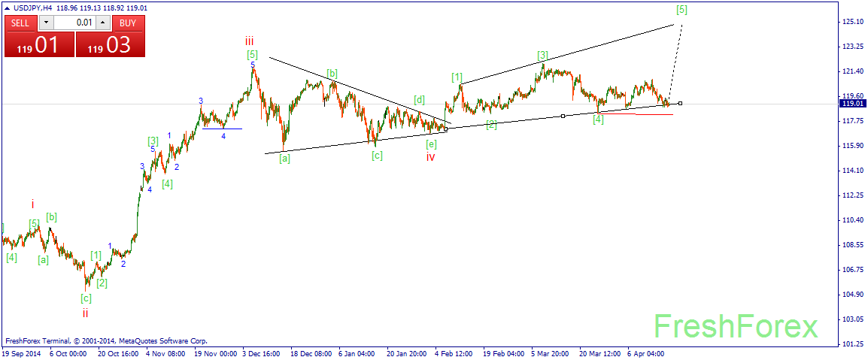Click the red wave ii label
This screenshot has height=360, width=868.
pyautogui.click(x=86, y=313)
